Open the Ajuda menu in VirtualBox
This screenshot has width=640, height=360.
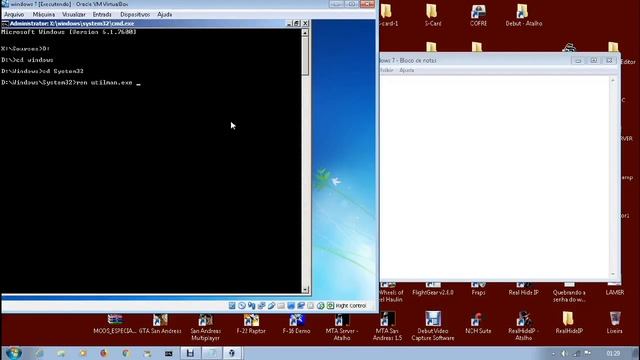(164, 14)
